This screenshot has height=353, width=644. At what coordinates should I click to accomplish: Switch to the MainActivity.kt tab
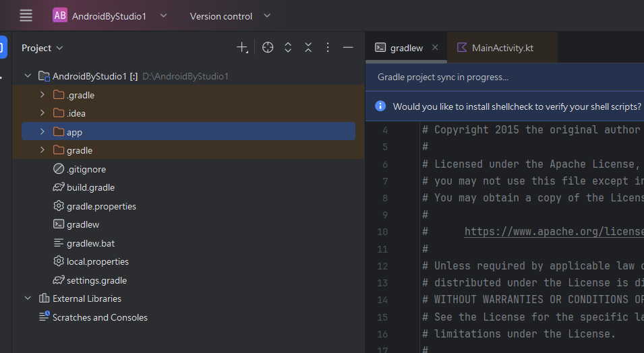[x=502, y=48]
